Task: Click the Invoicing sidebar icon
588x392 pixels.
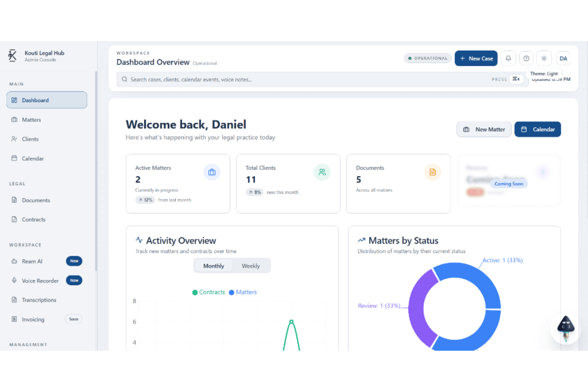Action: point(14,319)
